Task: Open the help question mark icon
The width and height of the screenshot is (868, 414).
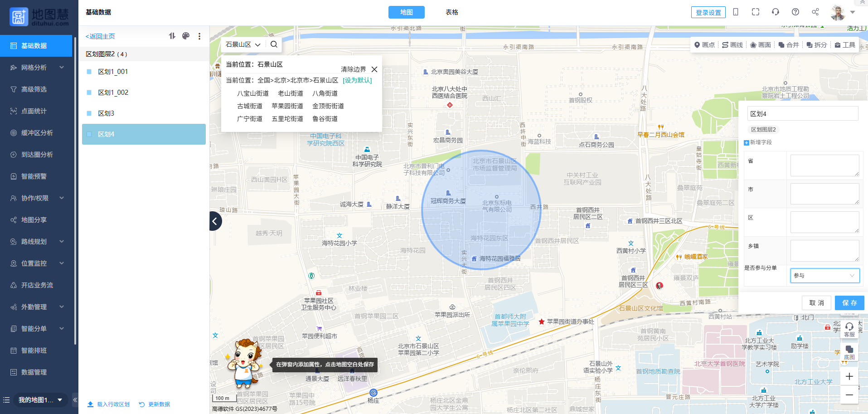Action: click(x=795, y=12)
